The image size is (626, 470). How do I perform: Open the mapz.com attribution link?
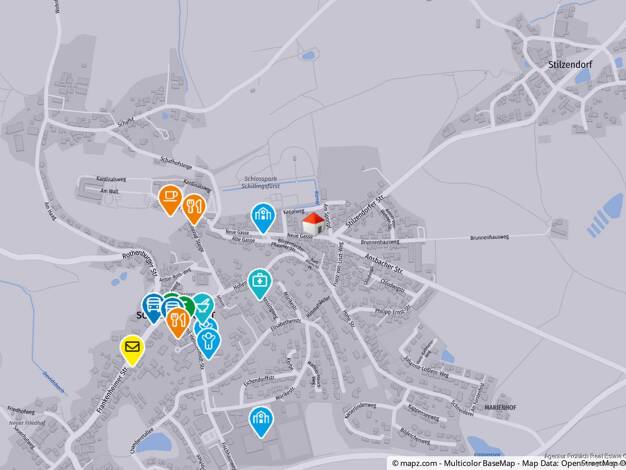tap(414, 463)
